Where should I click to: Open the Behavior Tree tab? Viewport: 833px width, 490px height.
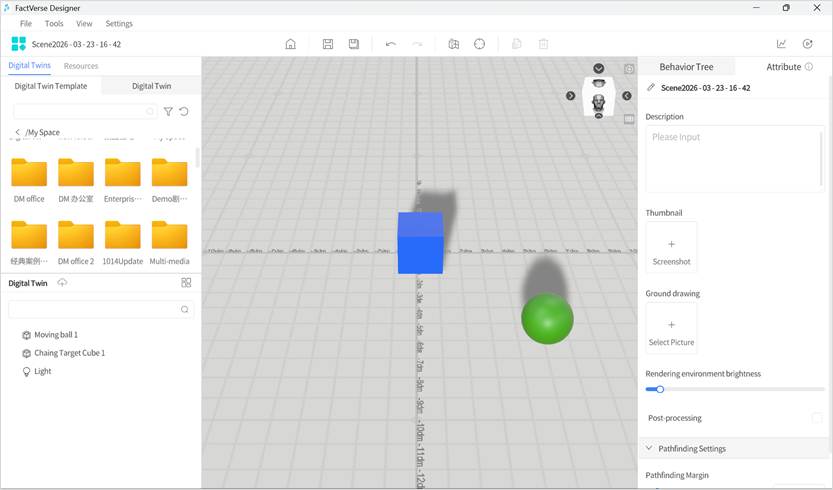686,67
